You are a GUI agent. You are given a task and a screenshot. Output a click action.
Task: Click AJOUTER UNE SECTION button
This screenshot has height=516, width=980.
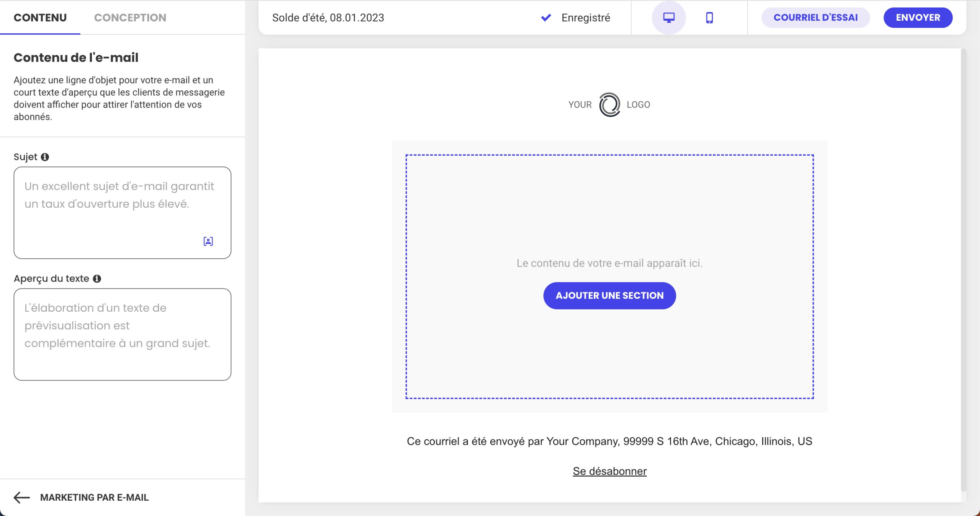610,296
